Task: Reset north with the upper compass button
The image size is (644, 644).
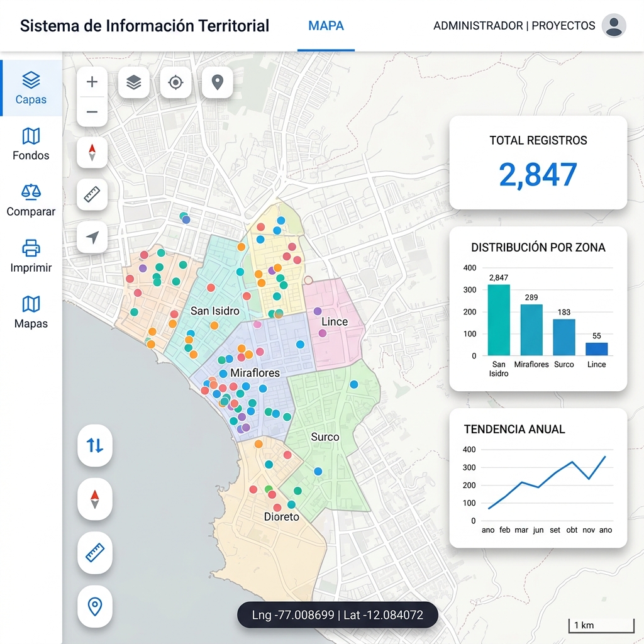Action: tap(92, 152)
